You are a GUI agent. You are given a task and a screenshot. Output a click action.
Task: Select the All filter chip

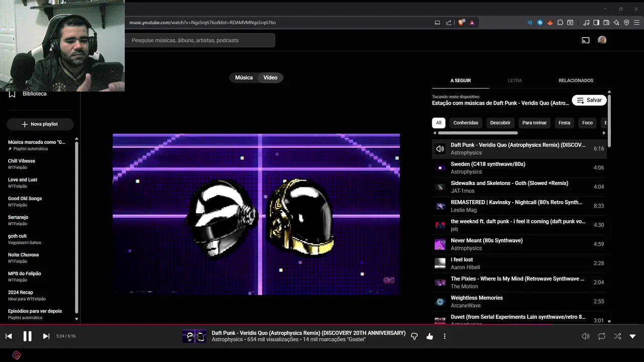point(439,123)
